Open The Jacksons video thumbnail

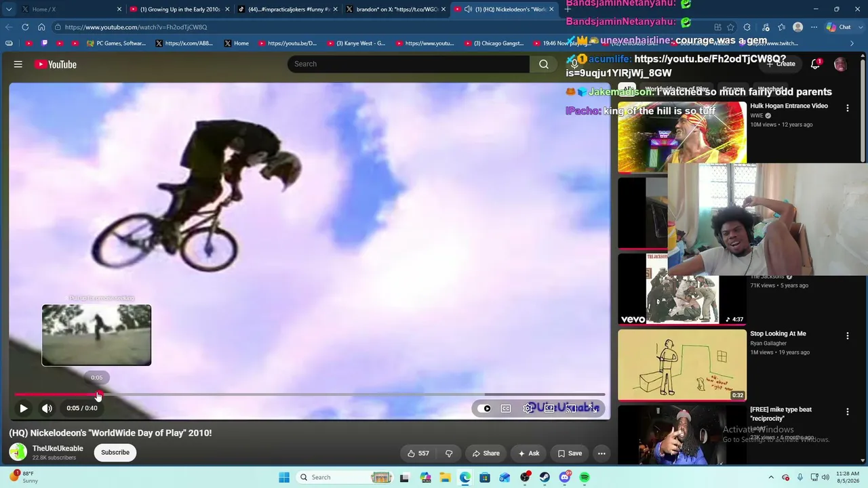[682, 289]
